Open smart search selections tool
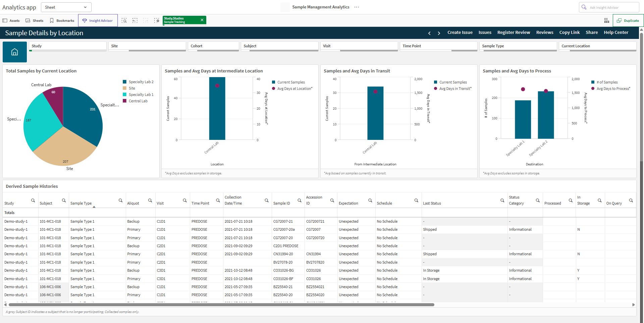Image resolution: width=644 pixels, height=323 pixels. pos(124,21)
